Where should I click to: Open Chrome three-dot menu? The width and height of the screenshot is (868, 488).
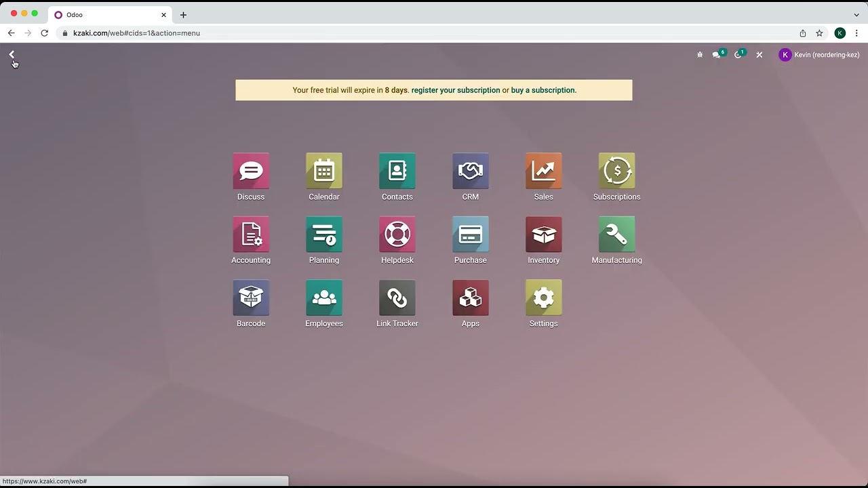coord(856,33)
